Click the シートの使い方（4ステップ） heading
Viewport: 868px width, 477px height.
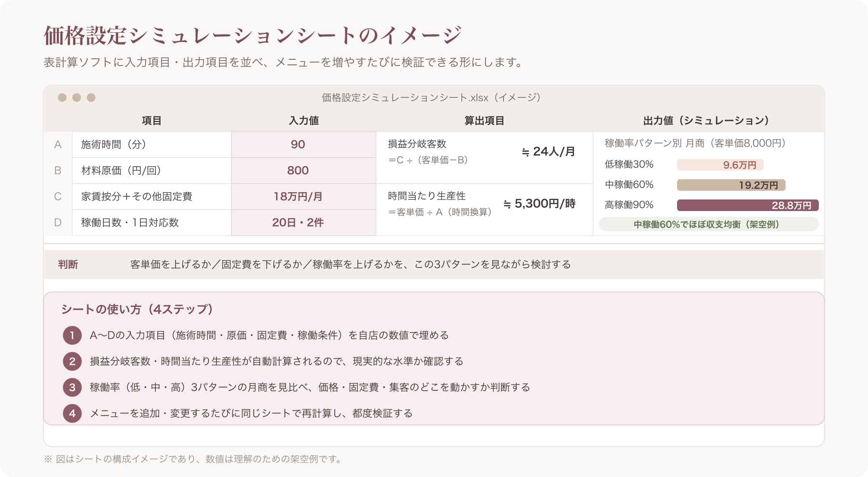(x=137, y=309)
